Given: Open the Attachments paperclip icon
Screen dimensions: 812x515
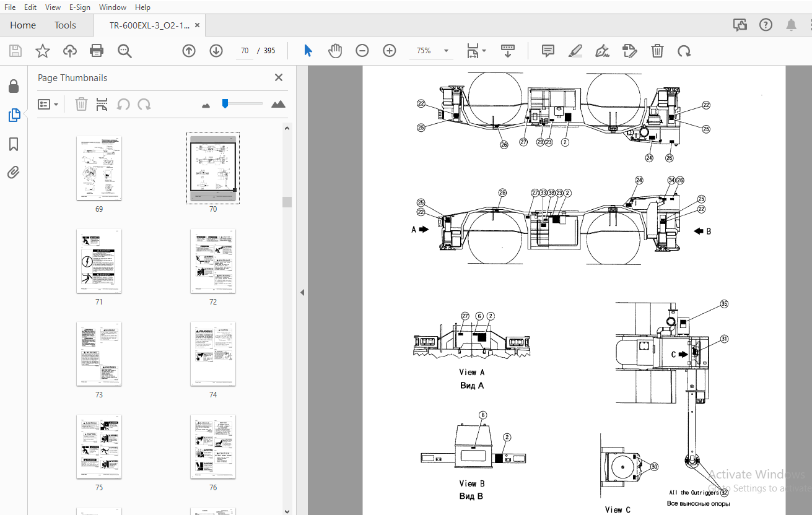Looking at the screenshot, I should [14, 172].
